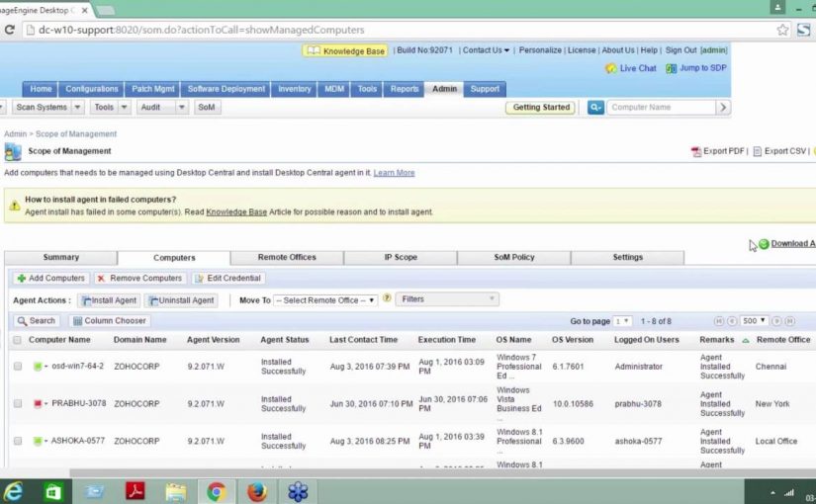The height and width of the screenshot is (504, 816).
Task: Switch to the Settings tab
Action: point(628,258)
